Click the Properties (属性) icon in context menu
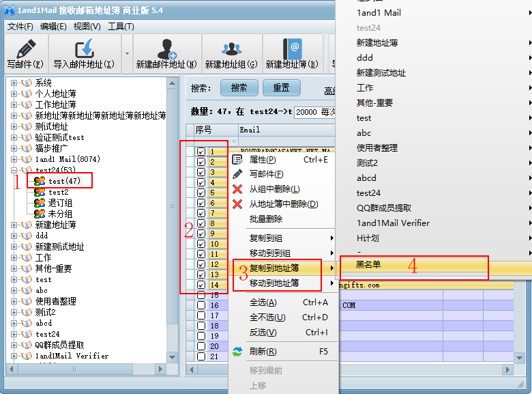Screen dimensions: 532x394 237,159
